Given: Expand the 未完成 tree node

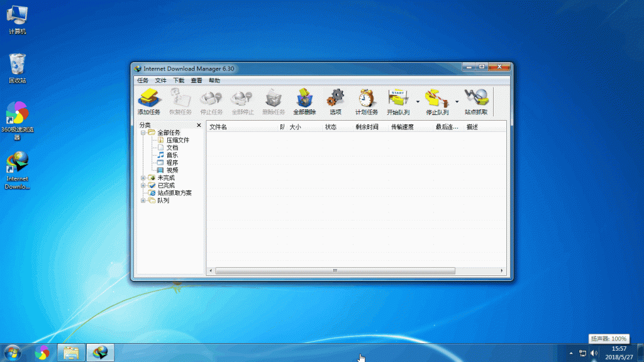Looking at the screenshot, I should (x=143, y=178).
